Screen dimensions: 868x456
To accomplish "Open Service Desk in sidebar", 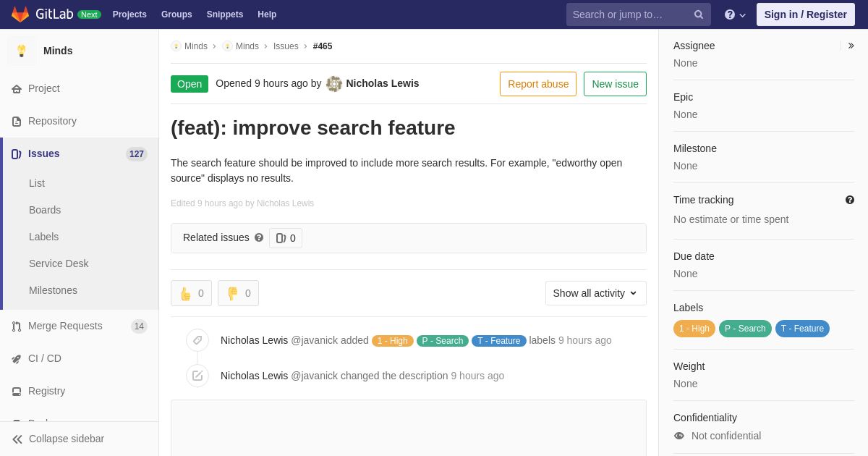I will pyautogui.click(x=59, y=263).
